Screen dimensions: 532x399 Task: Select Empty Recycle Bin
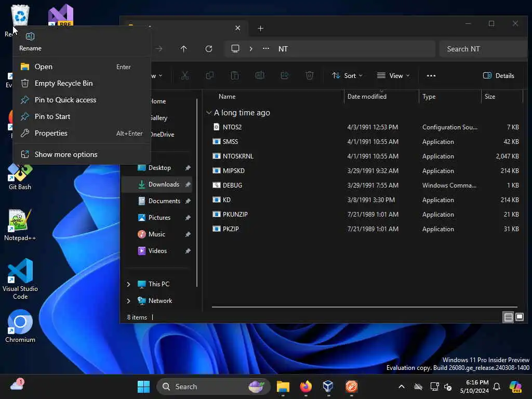point(82,84)
